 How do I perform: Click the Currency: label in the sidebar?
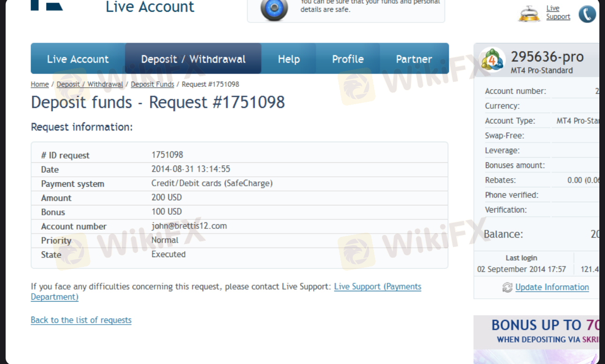(x=502, y=106)
